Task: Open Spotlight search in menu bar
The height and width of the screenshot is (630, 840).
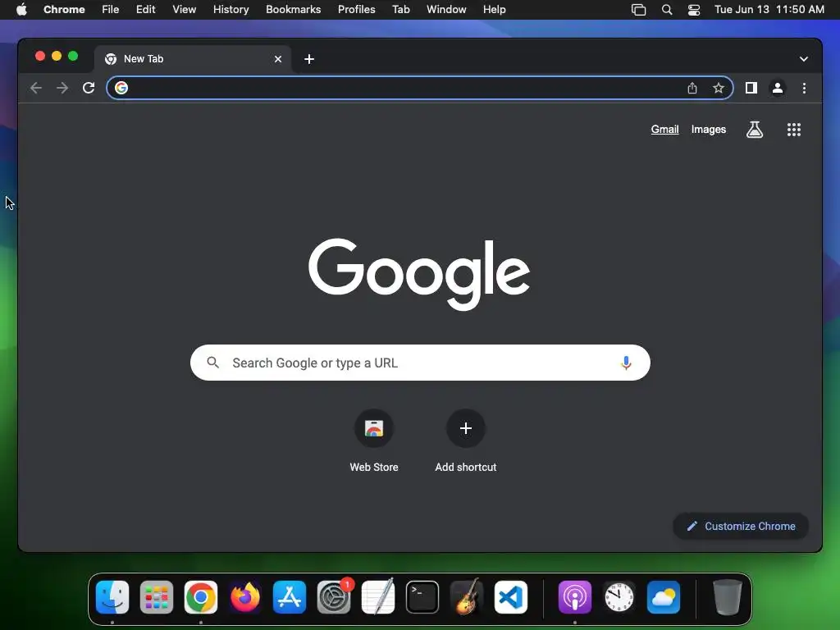Action: [667, 10]
